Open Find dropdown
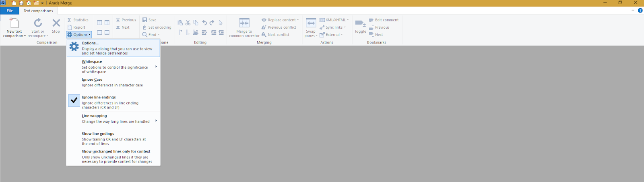 [x=151, y=35]
